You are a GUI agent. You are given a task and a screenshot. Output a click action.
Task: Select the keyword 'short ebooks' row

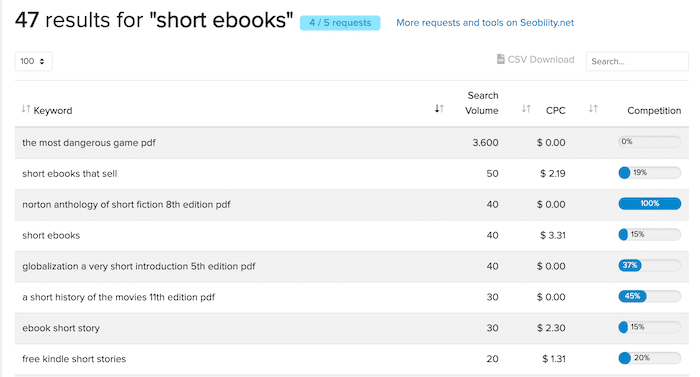coord(352,235)
